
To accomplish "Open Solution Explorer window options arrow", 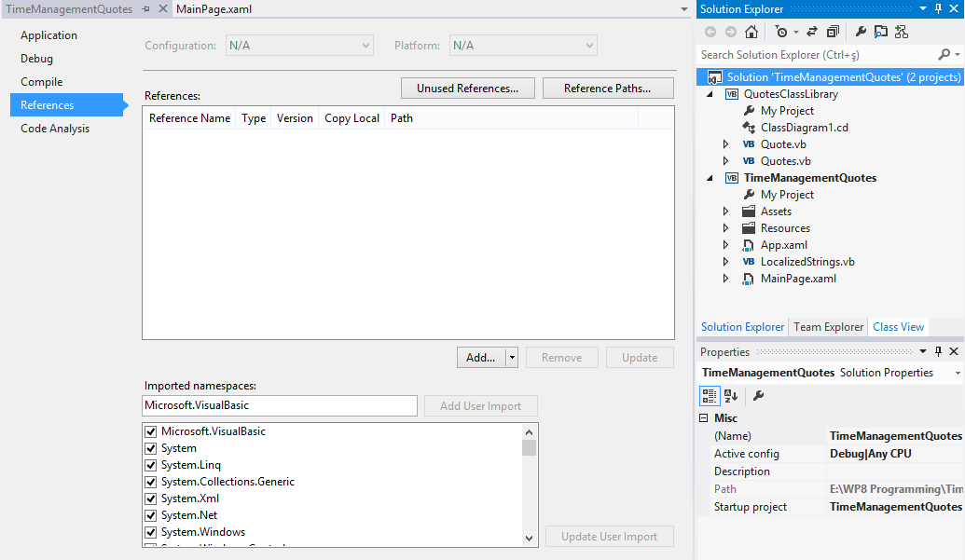I will [x=923, y=8].
